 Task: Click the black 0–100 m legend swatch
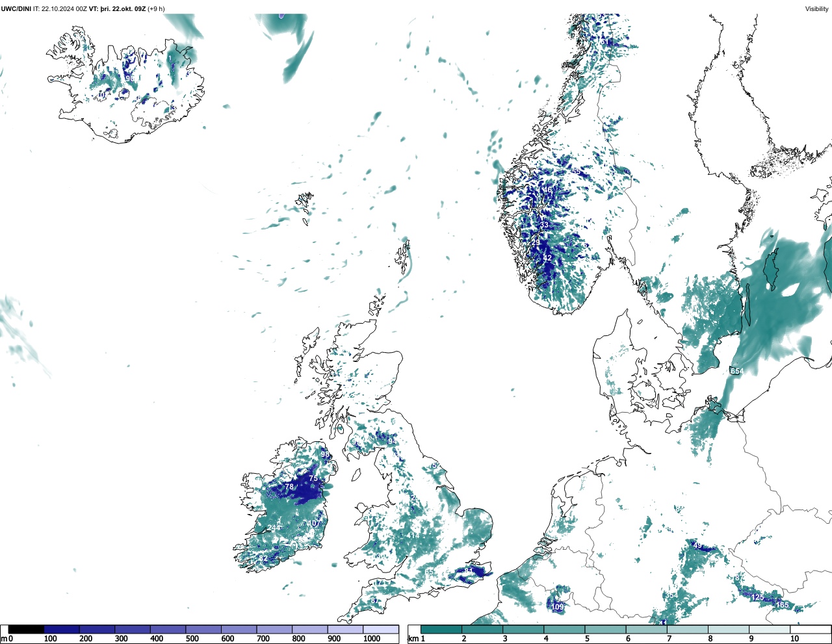click(x=26, y=630)
